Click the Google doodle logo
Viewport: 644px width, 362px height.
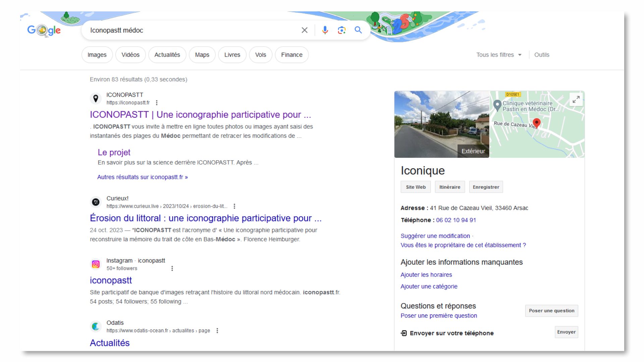44,31
